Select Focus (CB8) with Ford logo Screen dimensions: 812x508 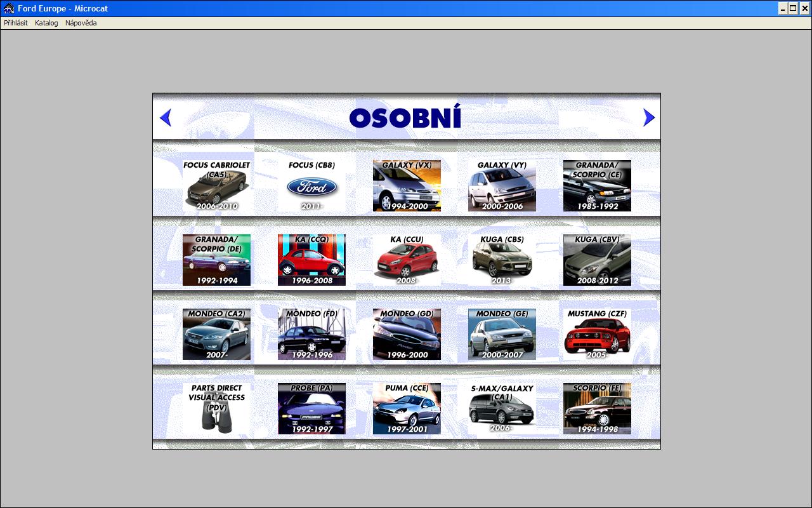311,185
